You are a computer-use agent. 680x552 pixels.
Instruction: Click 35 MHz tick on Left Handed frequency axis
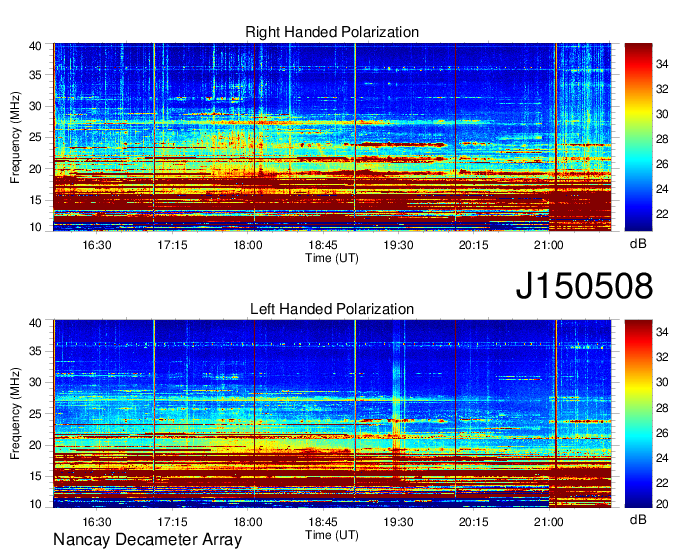pos(35,351)
